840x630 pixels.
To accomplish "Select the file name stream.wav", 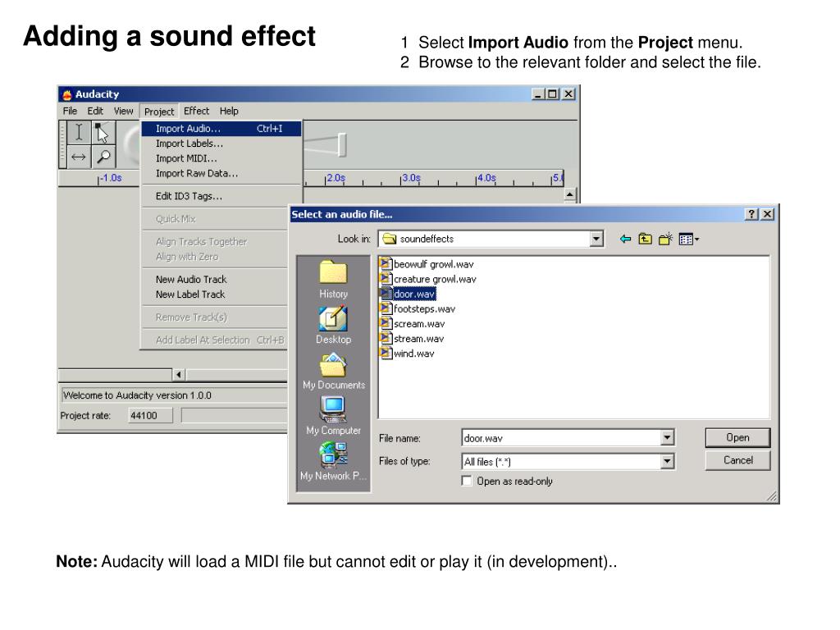I will 418,339.
